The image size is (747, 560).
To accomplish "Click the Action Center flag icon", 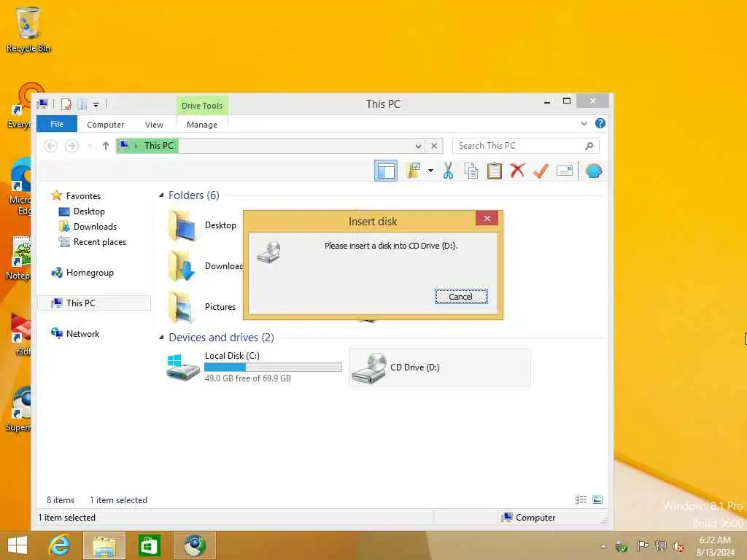I will (x=643, y=545).
